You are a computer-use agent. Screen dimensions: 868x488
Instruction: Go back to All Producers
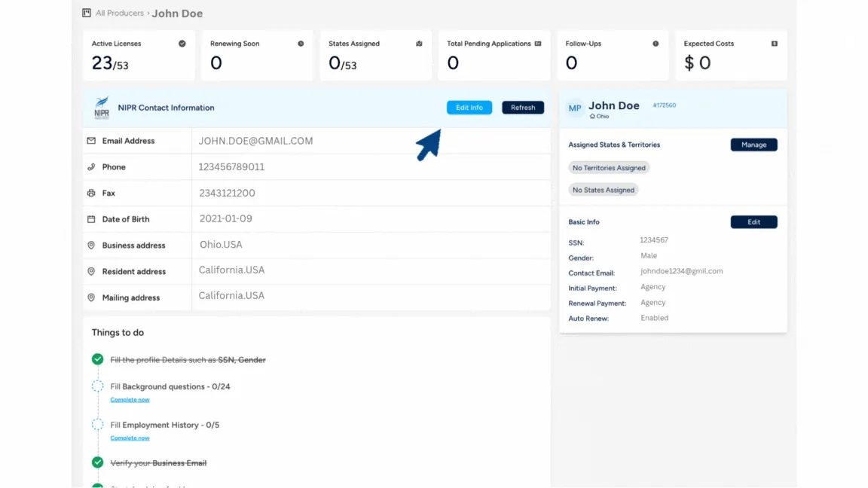click(120, 13)
